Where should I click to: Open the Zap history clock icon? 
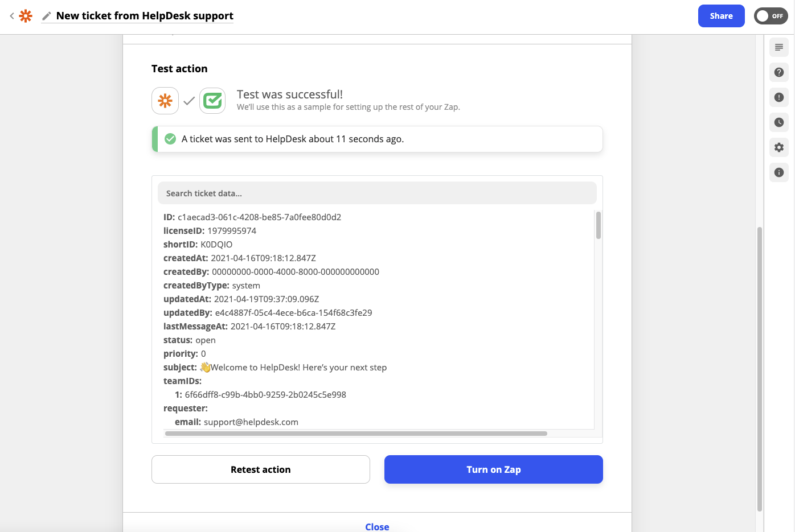point(779,122)
